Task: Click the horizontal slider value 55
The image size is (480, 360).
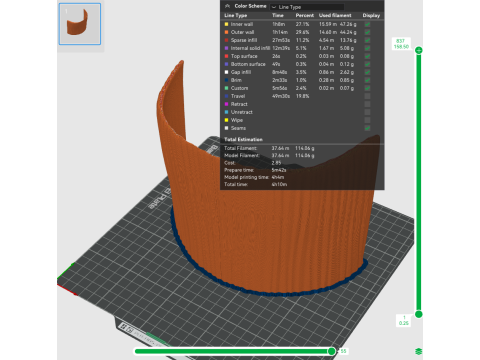Action: pos(343,351)
